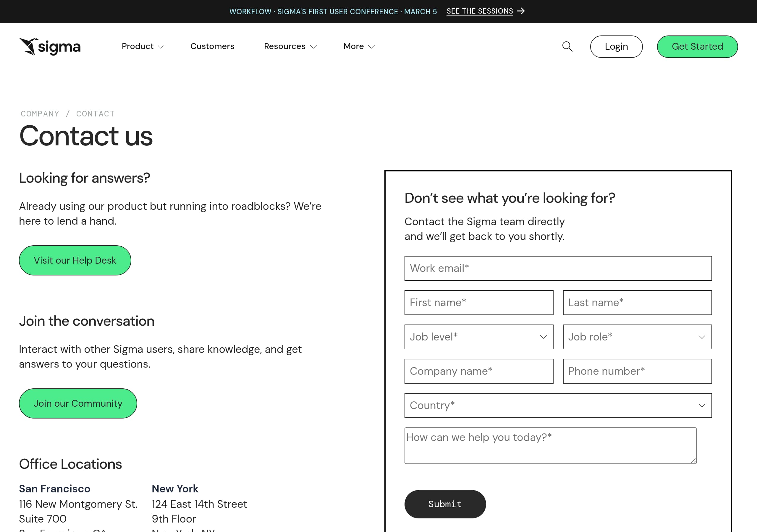757x532 pixels.
Task: Click the chevron beside the Product menu
Action: coord(161,47)
